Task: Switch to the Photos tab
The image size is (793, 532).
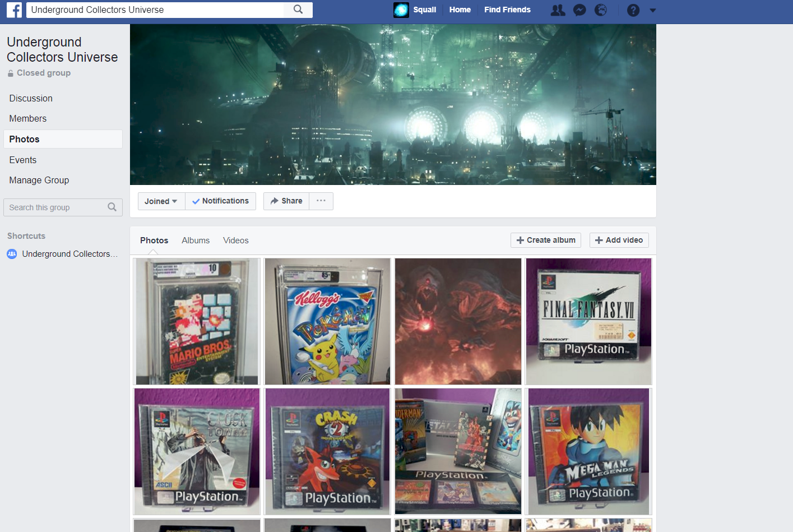Action: 154,240
